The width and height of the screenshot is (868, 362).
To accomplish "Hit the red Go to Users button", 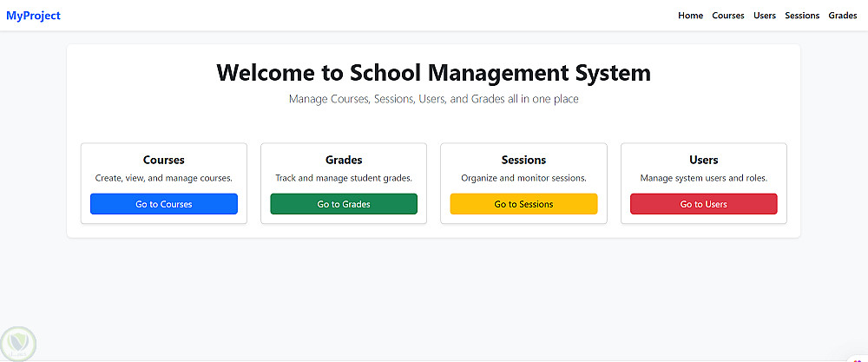I will coord(703,204).
